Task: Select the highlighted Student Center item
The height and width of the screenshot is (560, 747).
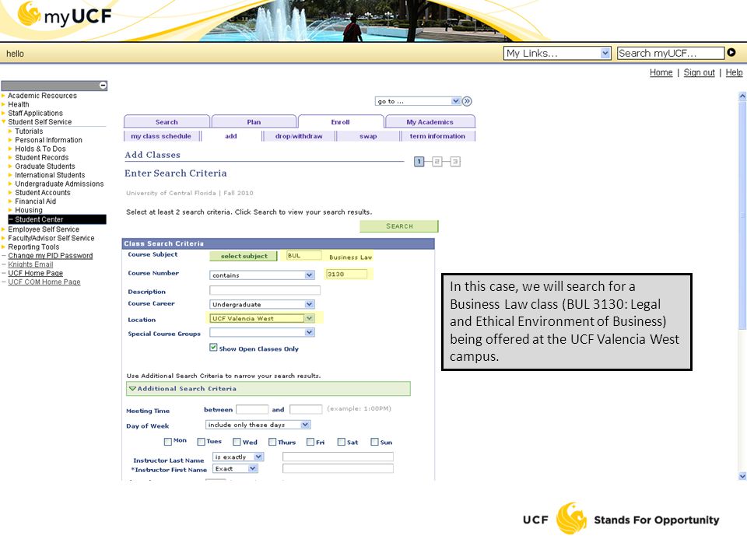Action: pos(57,219)
